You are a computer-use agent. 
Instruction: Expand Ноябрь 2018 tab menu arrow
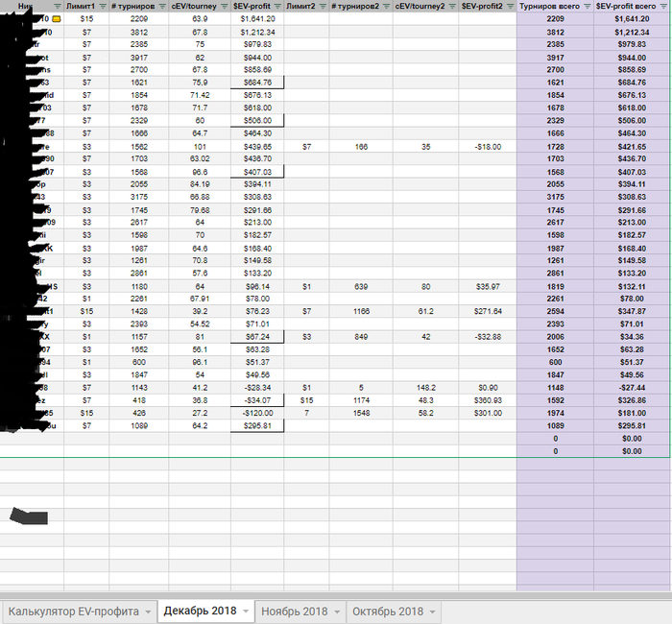coord(337,612)
